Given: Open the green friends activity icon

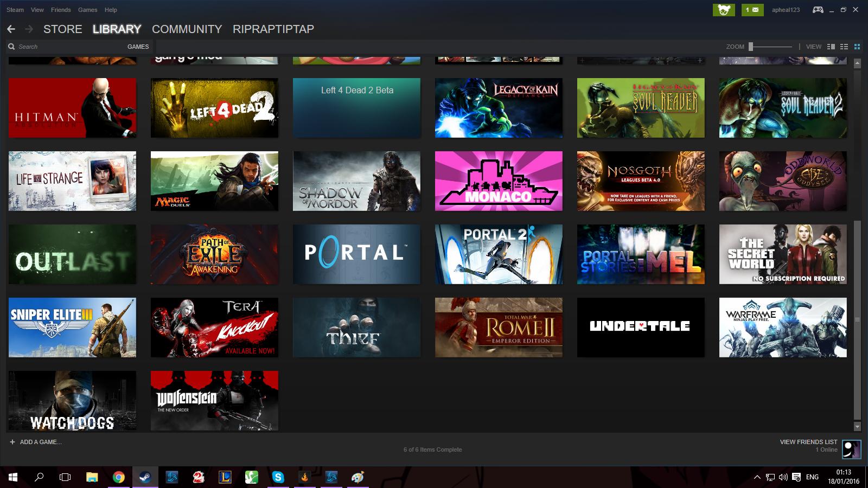Looking at the screenshot, I should coord(724,10).
